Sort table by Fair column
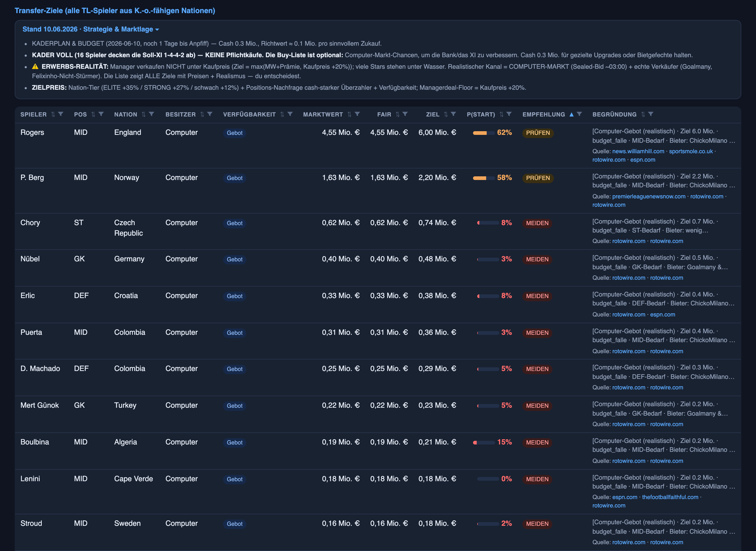 coord(397,114)
